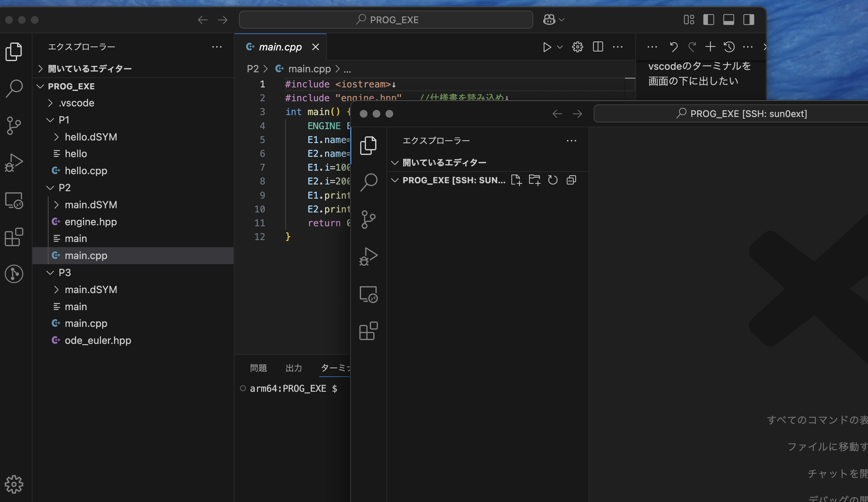Expand Open Editors section in back window
This screenshot has width=868, height=502.
[x=133, y=68]
